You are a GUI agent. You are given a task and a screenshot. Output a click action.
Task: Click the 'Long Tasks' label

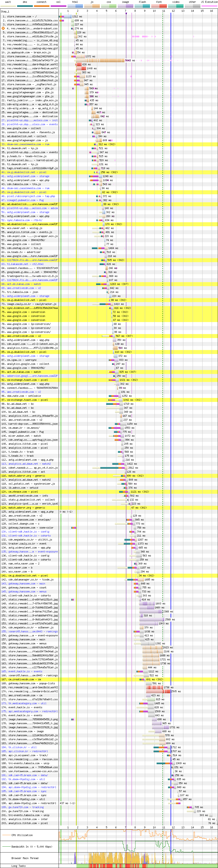(19, 866)
